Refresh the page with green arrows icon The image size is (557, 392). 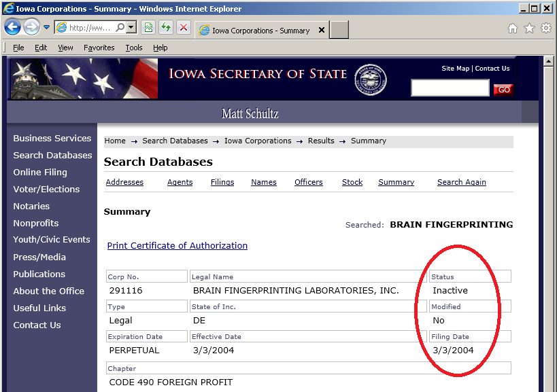click(165, 27)
